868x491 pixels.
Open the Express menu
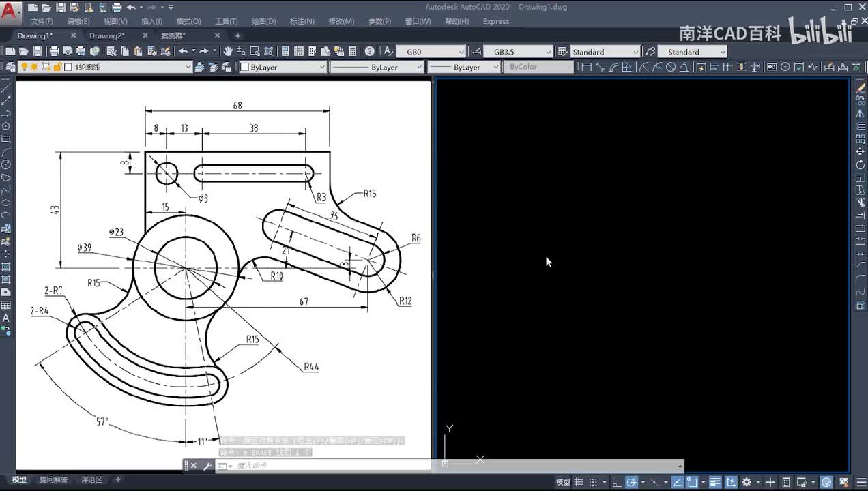(496, 22)
